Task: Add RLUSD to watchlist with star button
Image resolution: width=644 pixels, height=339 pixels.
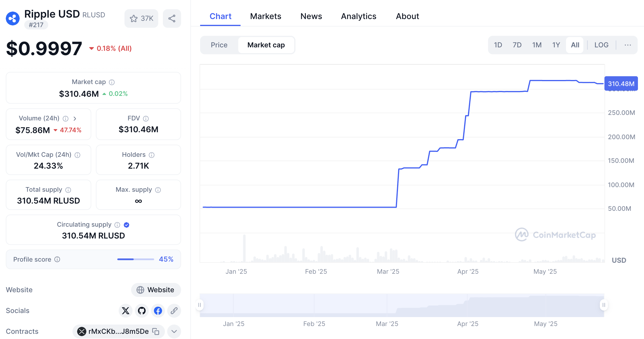Action: pyautogui.click(x=141, y=18)
